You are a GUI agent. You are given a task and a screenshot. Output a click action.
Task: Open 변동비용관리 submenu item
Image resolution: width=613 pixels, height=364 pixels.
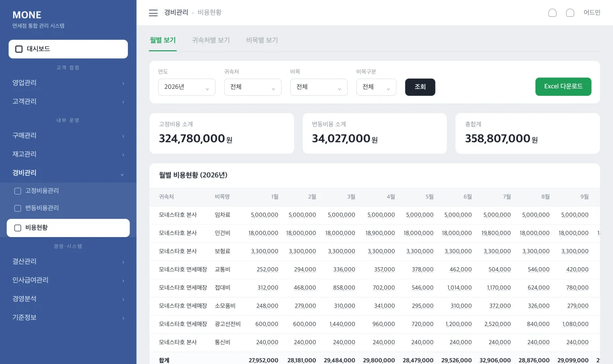click(x=68, y=208)
